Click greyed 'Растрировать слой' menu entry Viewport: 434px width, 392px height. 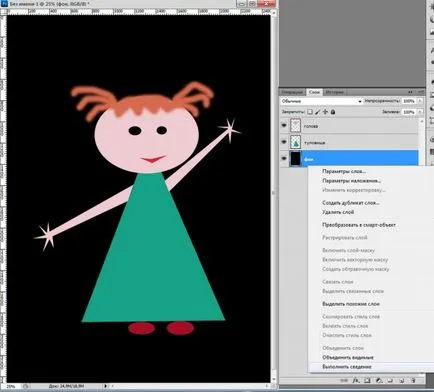pos(345,238)
